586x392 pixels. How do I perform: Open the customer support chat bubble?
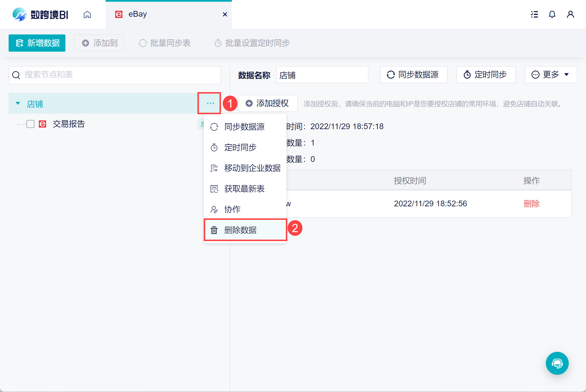coord(557,363)
